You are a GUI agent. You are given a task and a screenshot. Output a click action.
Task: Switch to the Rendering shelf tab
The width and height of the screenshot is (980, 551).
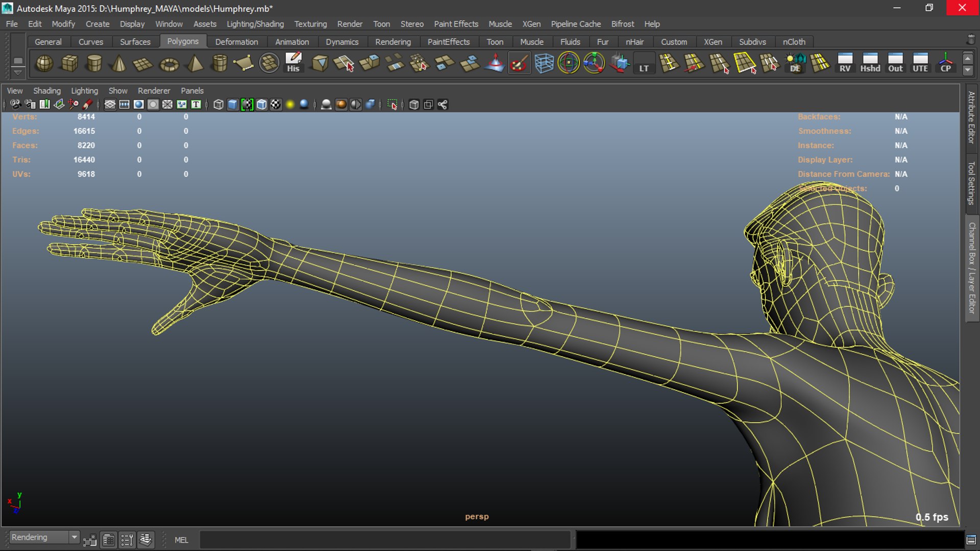pyautogui.click(x=393, y=42)
